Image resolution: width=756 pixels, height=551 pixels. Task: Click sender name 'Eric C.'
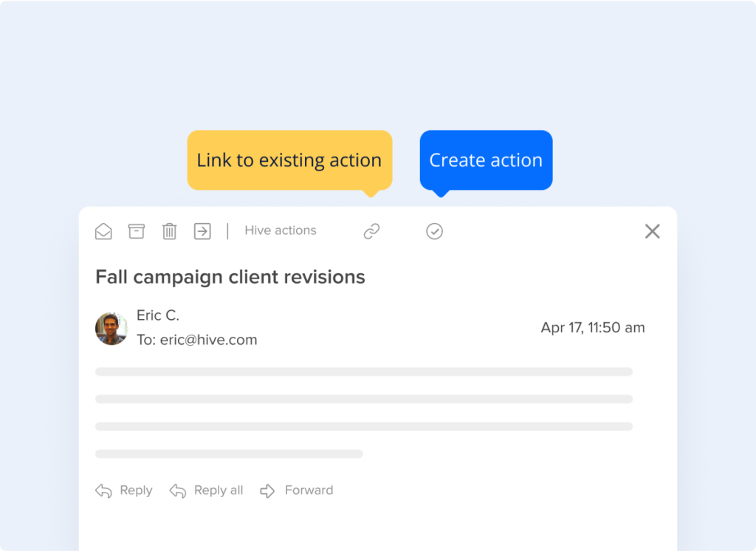[x=158, y=315]
